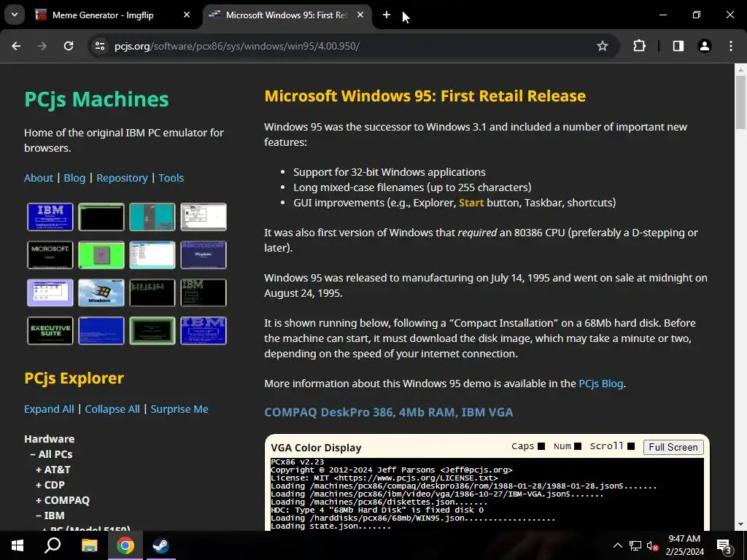
Task: Open the Tools link
Action: click(x=171, y=178)
